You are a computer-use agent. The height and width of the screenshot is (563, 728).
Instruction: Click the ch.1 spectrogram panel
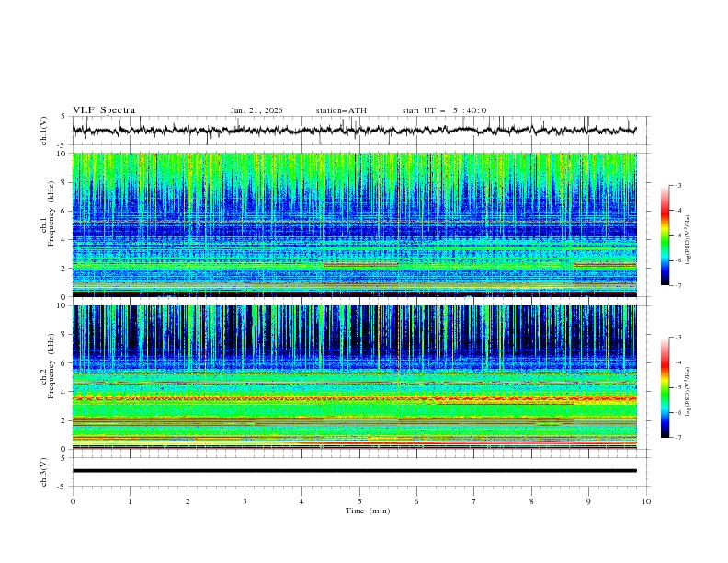point(355,224)
